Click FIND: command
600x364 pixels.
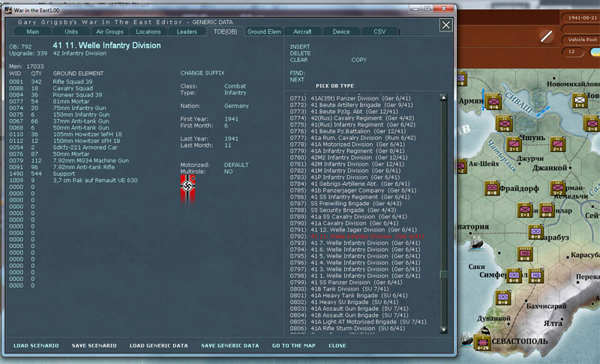(297, 73)
